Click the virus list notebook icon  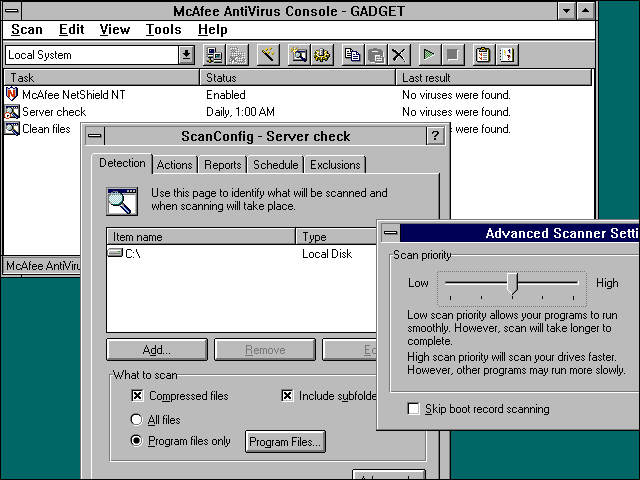[x=507, y=55]
